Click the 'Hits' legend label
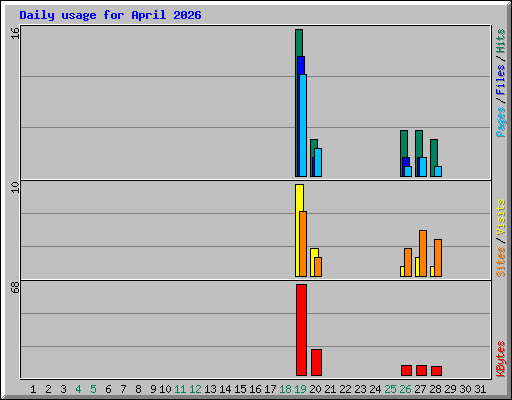Image resolution: width=512 pixels, height=400 pixels. 501,41
